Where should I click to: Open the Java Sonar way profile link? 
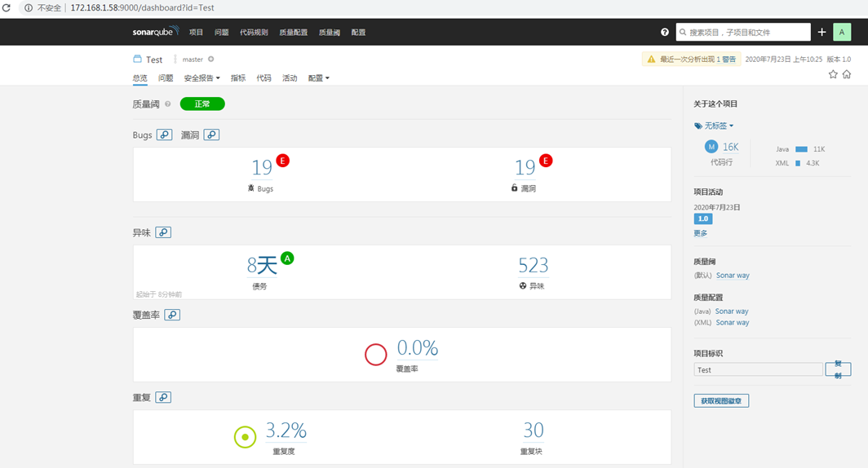(x=732, y=311)
